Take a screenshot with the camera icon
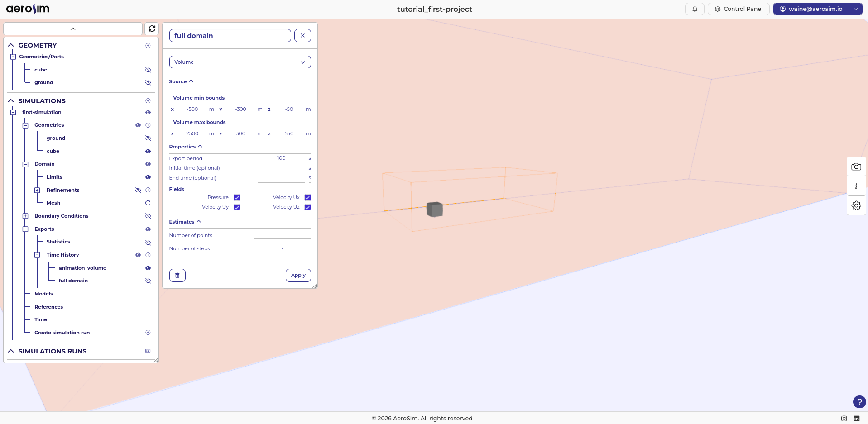 (856, 167)
